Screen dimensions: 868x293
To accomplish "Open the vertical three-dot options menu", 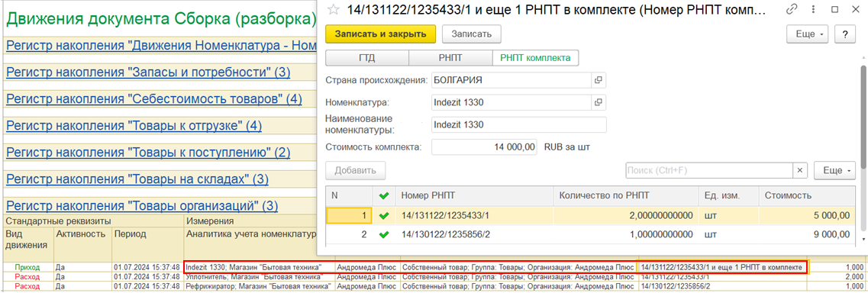I will (813, 9).
